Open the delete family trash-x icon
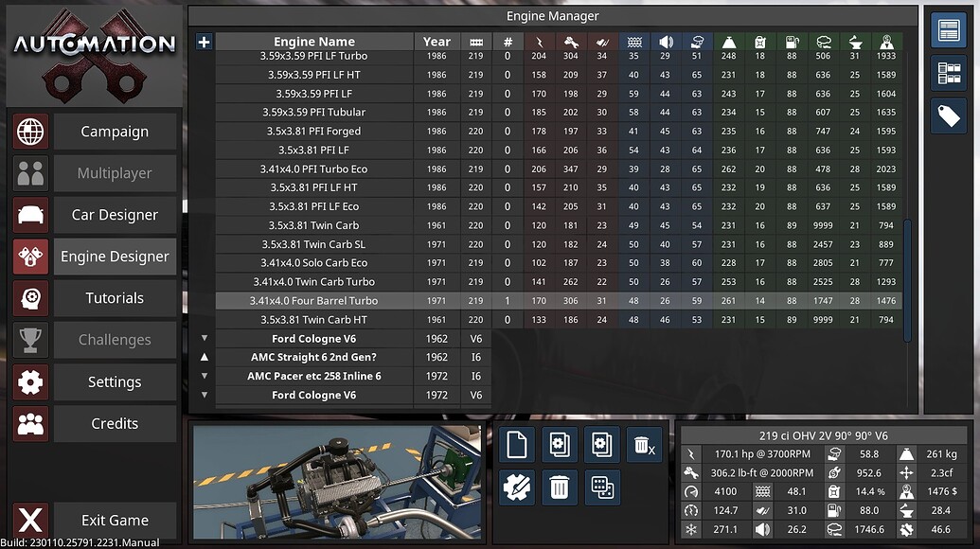Image resolution: width=980 pixels, height=549 pixels. 645,445
